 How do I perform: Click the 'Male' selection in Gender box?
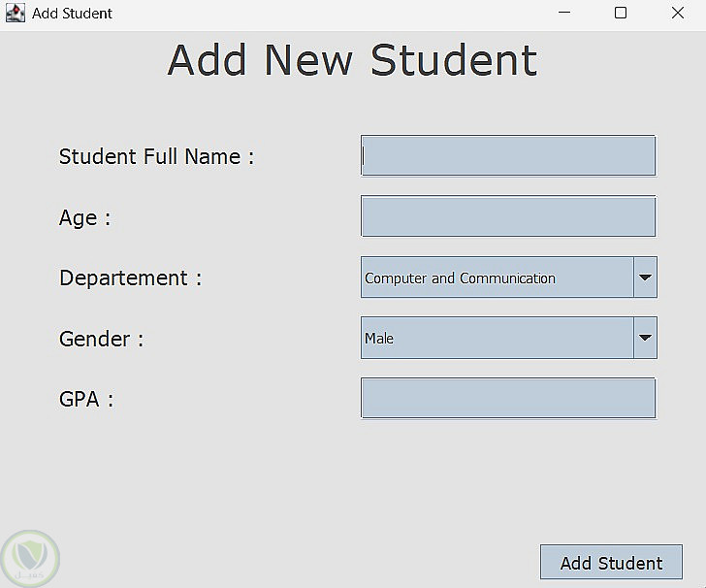tap(379, 339)
